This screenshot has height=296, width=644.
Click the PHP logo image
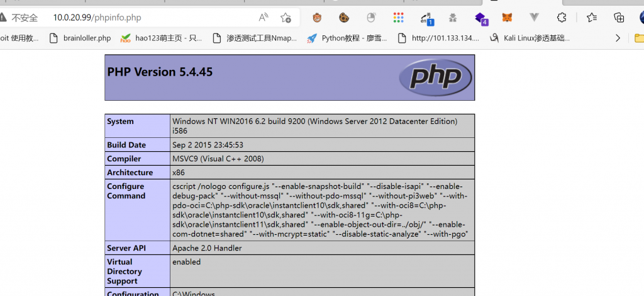pyautogui.click(x=435, y=77)
